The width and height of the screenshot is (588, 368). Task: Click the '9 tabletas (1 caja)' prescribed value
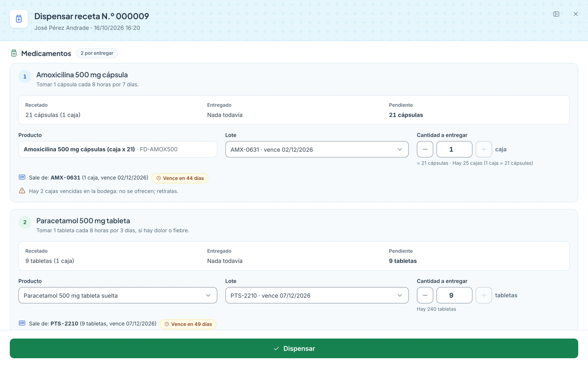pyautogui.click(x=50, y=261)
